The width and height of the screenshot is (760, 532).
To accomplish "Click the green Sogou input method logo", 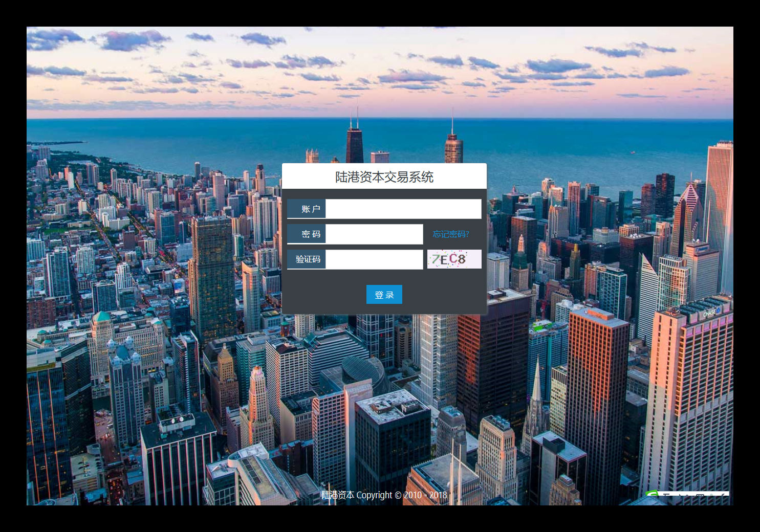I will point(652,494).
